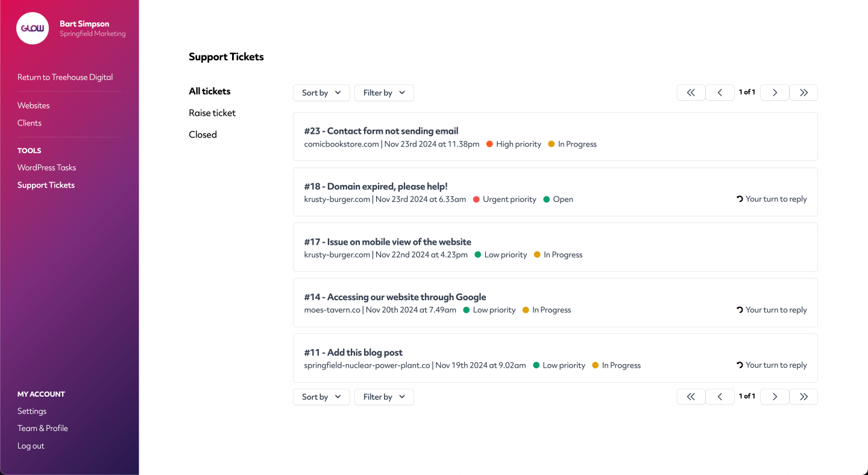This screenshot has height=475, width=868.
Task: Open Settings under My Account
Action: 32,411
